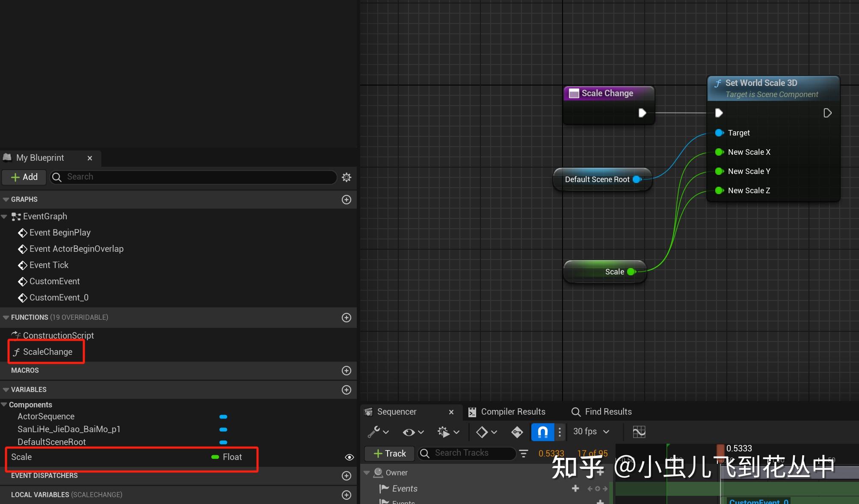Open the Sequencer settings wrench menu
Image resolution: width=859 pixels, height=504 pixels.
coord(374,432)
